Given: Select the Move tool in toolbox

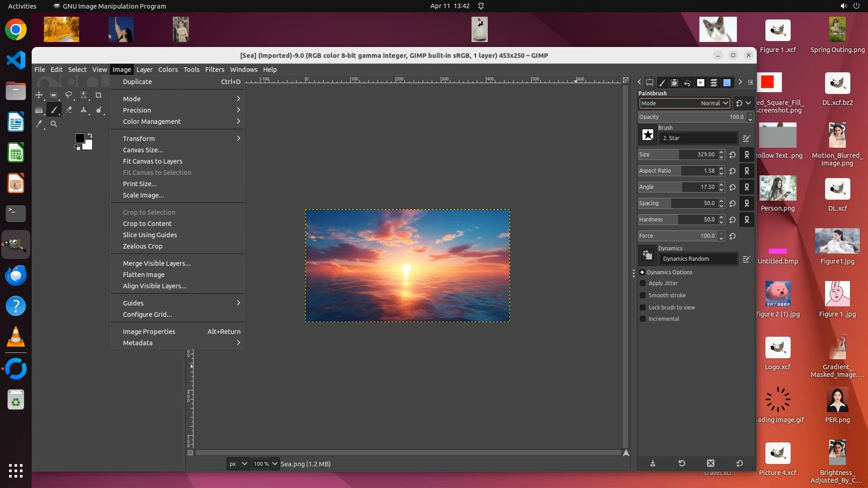Looking at the screenshot, I should point(39,95).
